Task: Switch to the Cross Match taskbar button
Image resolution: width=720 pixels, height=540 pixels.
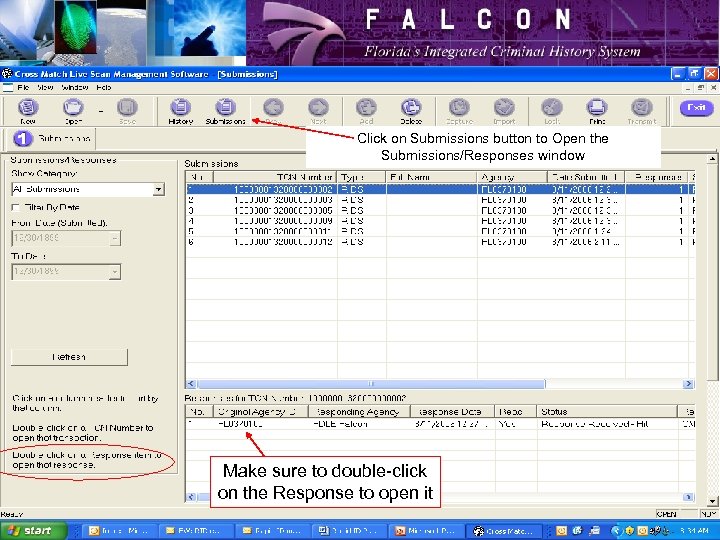Action: (503, 531)
